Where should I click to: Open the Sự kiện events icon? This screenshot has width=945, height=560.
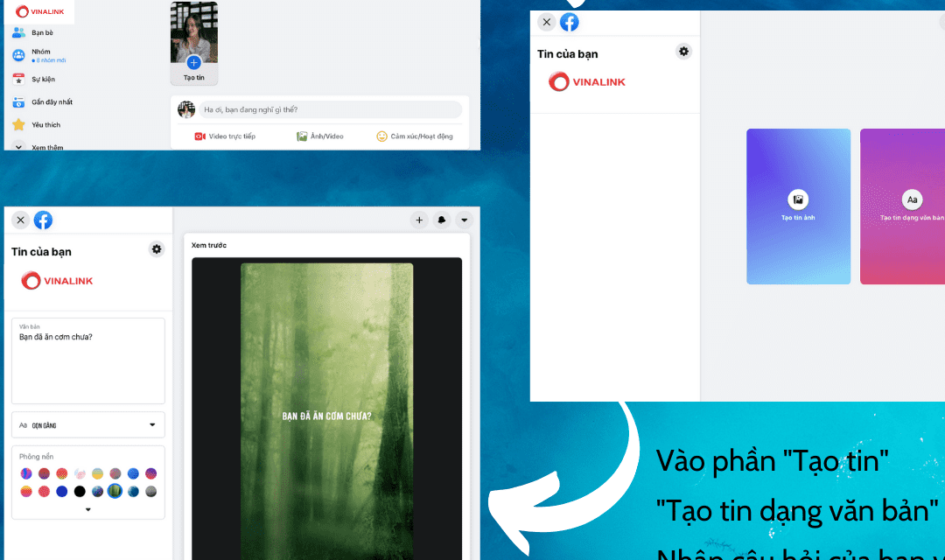(x=18, y=79)
